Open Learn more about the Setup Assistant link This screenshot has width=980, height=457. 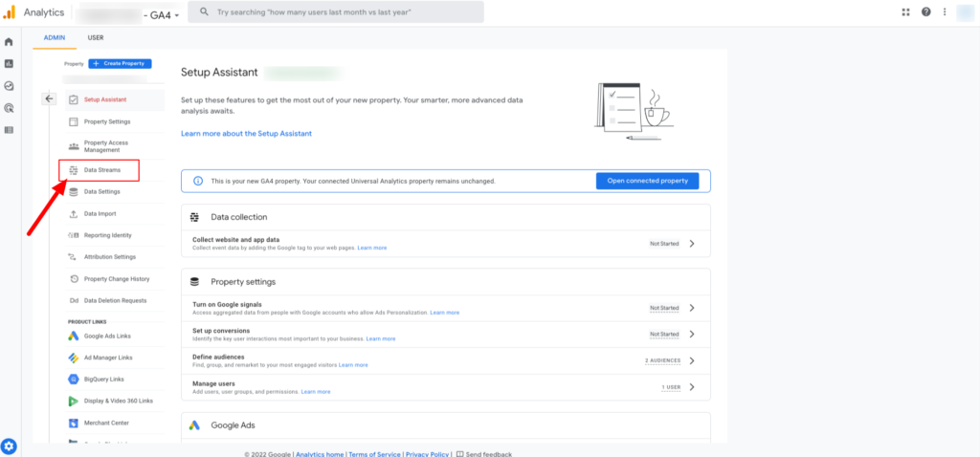246,134
